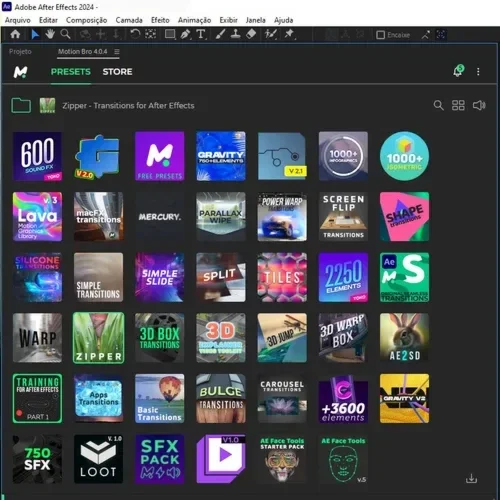Open the Lava Motion Graphics Library pack

(x=37, y=216)
